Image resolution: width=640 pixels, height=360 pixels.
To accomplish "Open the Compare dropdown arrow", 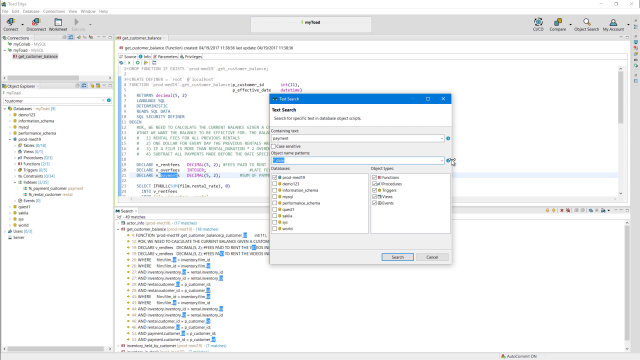I will coord(570,24).
